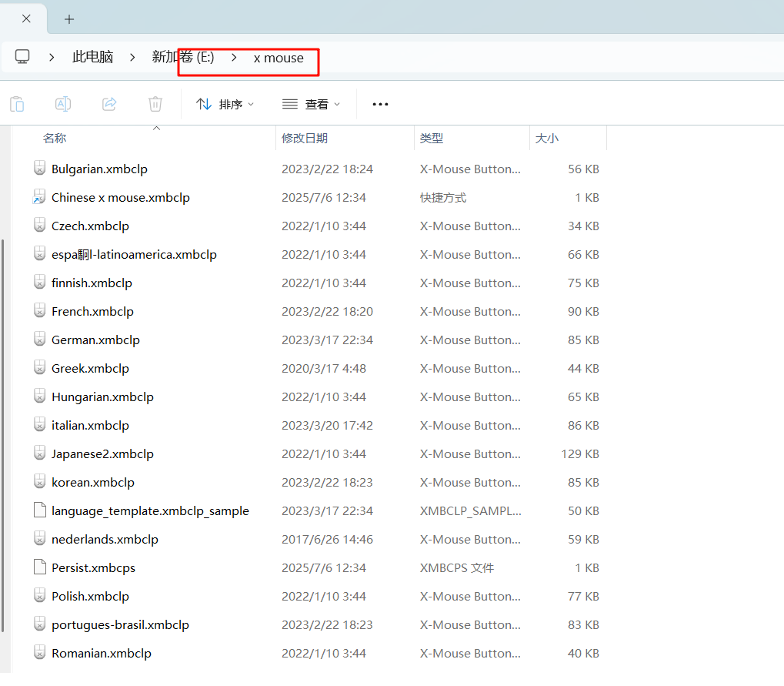Click the nederlands.xmbclp file icon
Screen dimensions: 784x686
pos(39,539)
